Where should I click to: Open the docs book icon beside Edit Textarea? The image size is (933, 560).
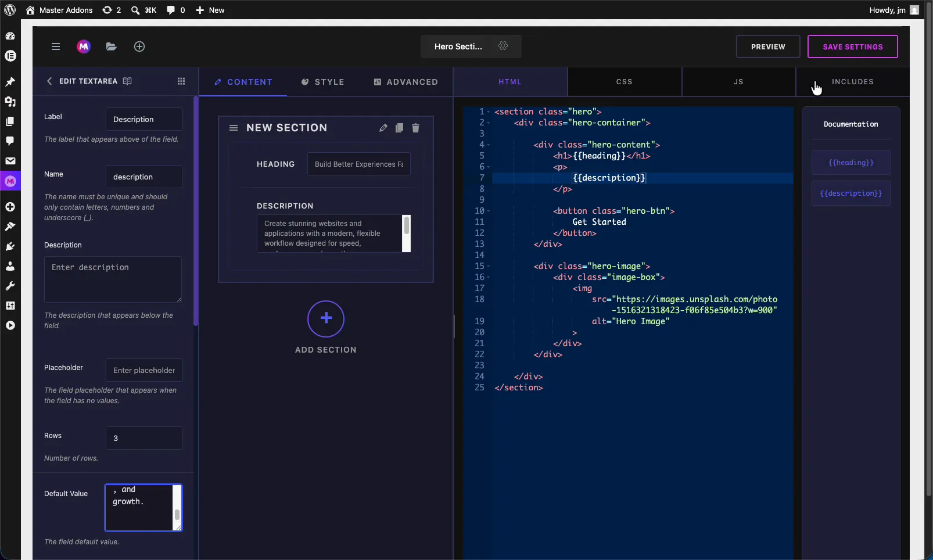[x=127, y=81]
